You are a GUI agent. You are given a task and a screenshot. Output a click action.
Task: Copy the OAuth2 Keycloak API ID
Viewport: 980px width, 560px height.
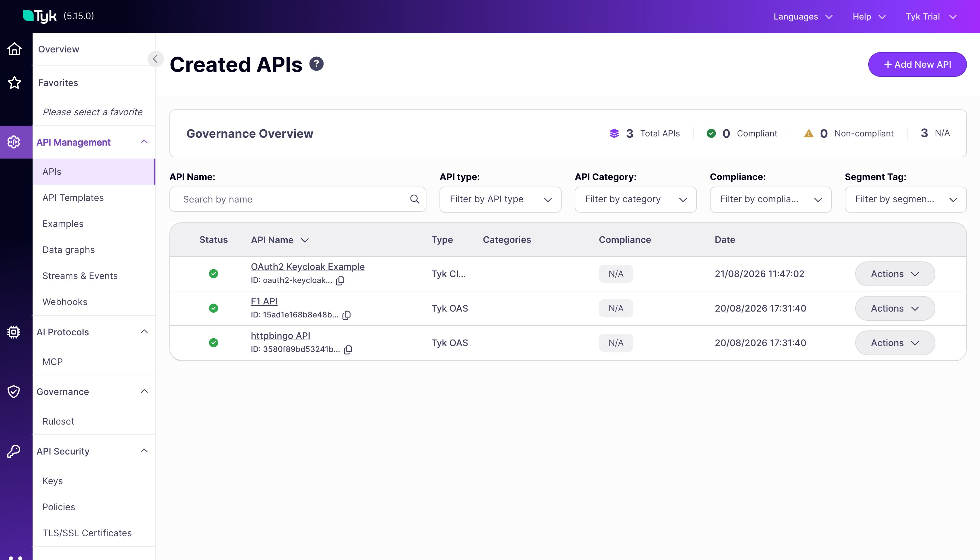[x=340, y=281]
